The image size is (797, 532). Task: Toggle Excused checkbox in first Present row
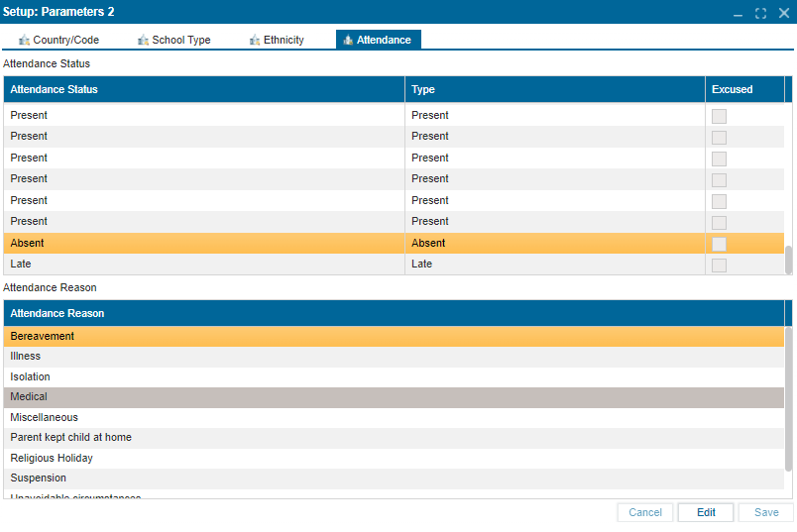coord(719,116)
